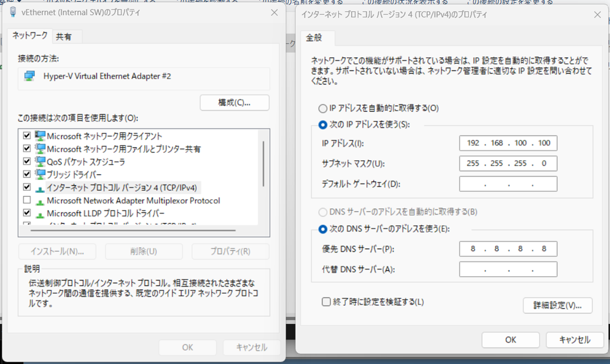Select Microsoft ネットワーク用ファイルとプリンター共有 row text
Image resolution: width=610 pixels, height=364 pixels.
point(124,149)
